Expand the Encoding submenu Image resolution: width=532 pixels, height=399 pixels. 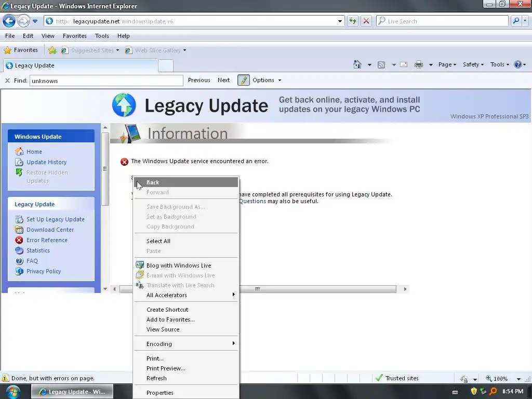pos(186,344)
